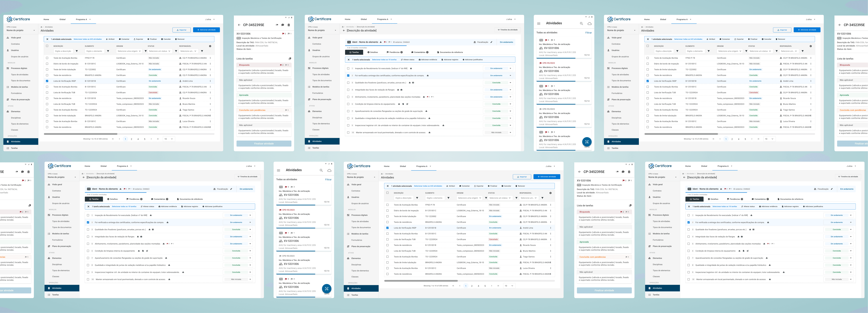868x313 pixels.
Task: Tap back arrow in top-row full CP-3452395E mobile
Action: pos(239,25)
